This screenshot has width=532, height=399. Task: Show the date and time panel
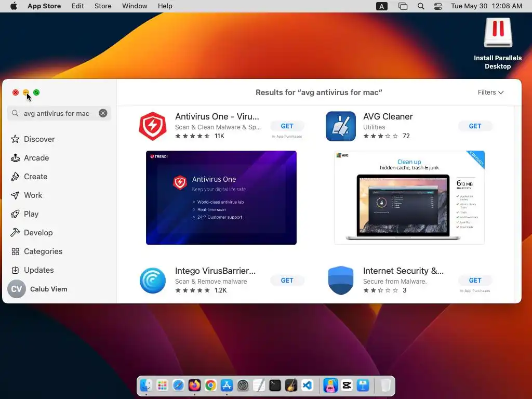click(486, 6)
